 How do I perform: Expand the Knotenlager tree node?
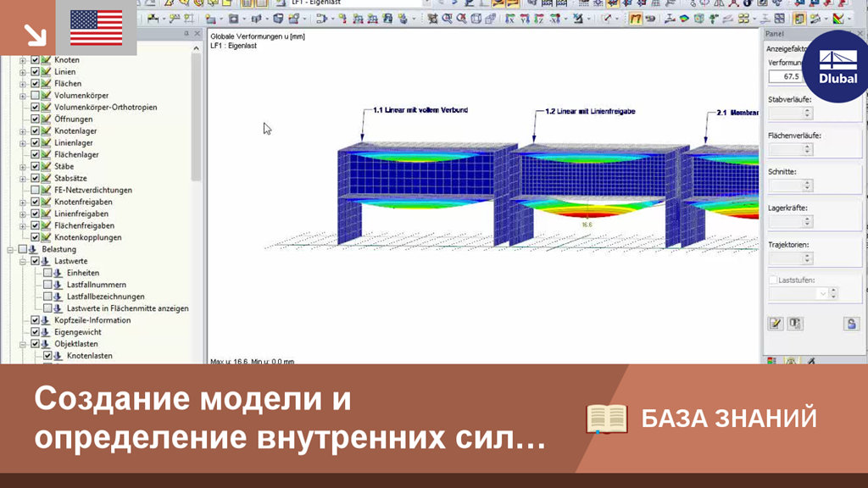coord(23,131)
